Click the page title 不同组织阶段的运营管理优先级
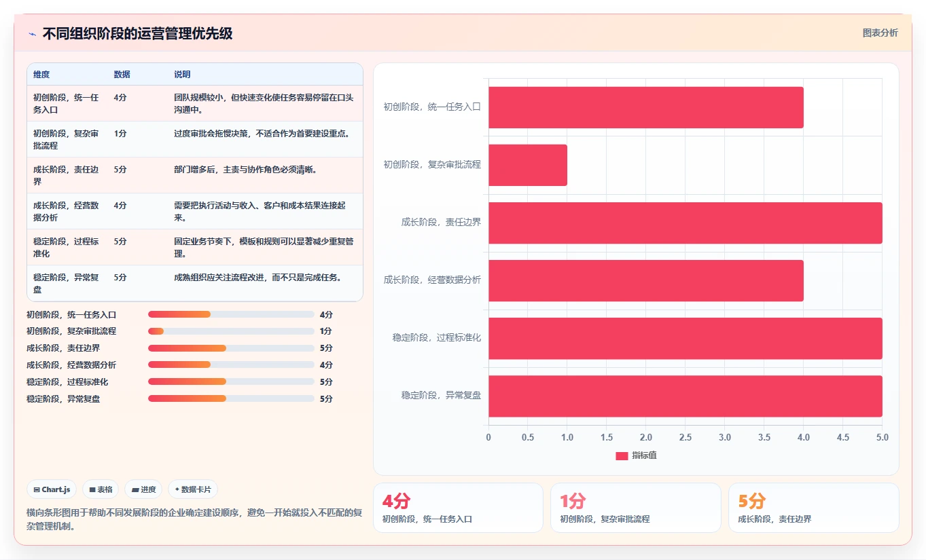Image resolution: width=926 pixels, height=560 pixels. [x=138, y=34]
